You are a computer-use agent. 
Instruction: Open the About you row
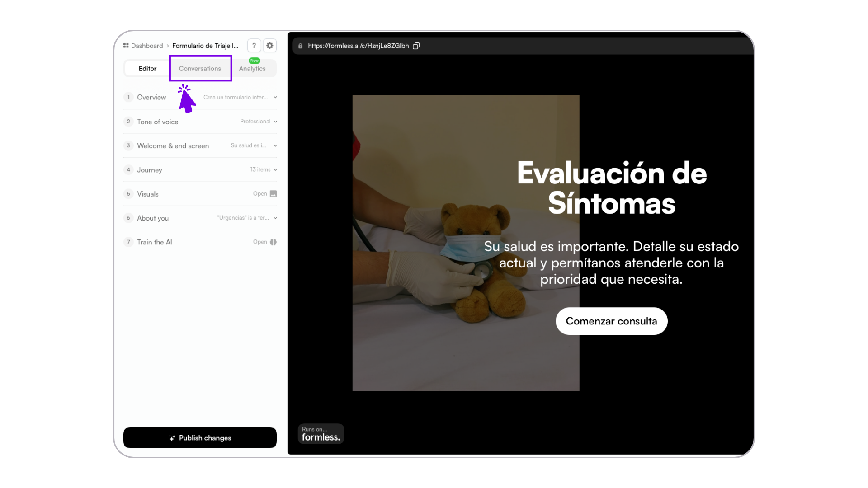coord(200,218)
